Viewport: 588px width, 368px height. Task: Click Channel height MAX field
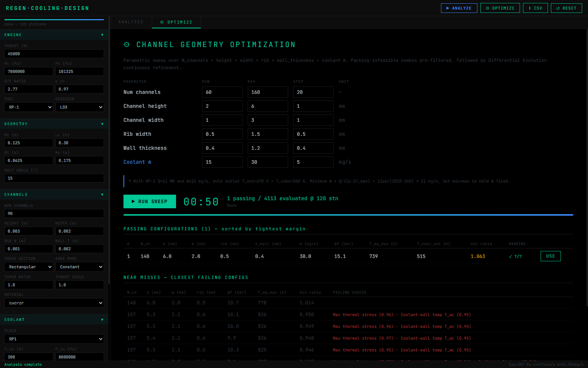click(268, 106)
